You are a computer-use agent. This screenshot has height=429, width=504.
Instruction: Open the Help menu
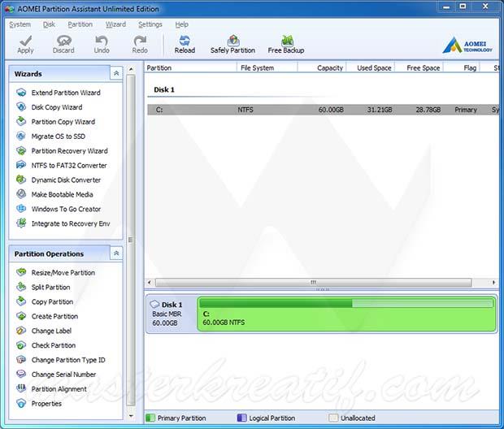coord(181,24)
